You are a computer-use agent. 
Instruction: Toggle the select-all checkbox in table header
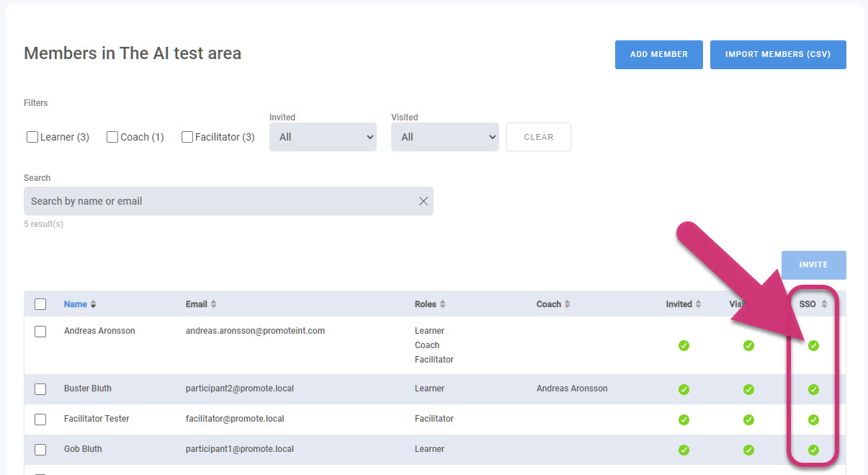[40, 304]
